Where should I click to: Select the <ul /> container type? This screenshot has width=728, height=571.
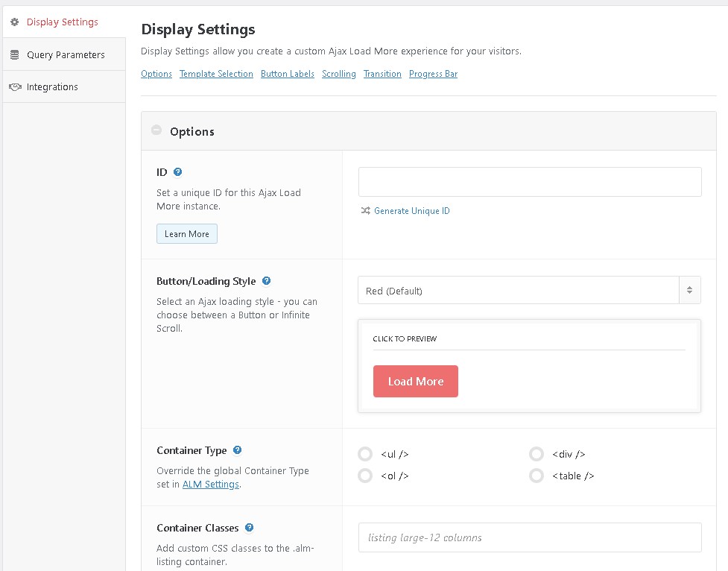tap(365, 454)
